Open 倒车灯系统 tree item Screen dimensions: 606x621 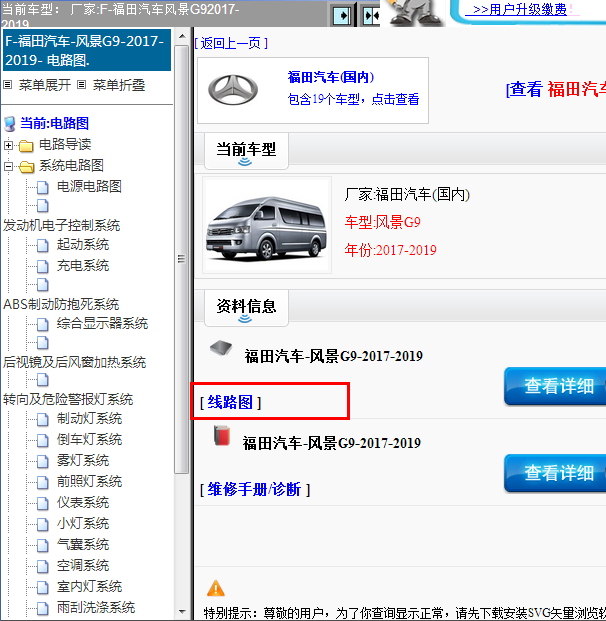(x=89, y=440)
